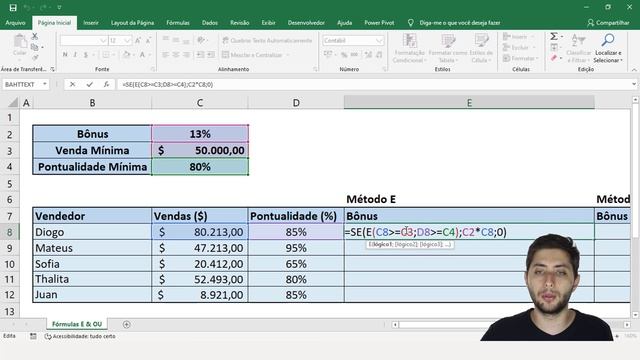Click the text orientation icon
This screenshot has width=640, height=360.
click(201, 40)
